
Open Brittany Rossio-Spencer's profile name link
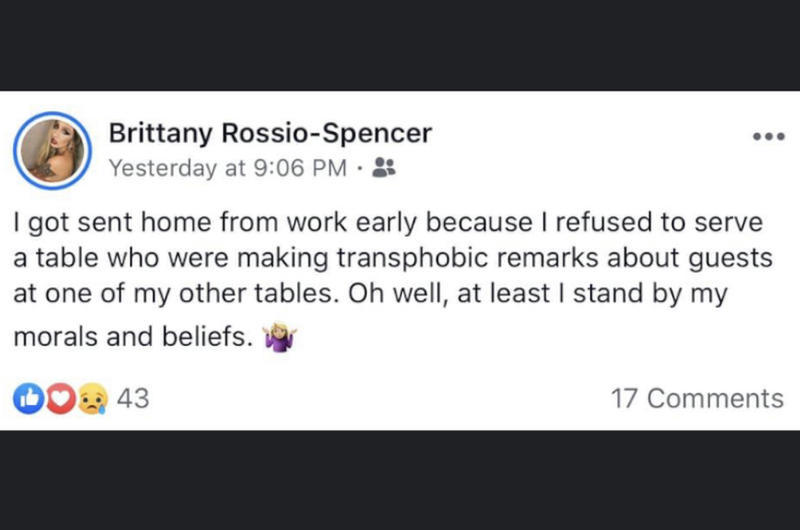click(269, 134)
